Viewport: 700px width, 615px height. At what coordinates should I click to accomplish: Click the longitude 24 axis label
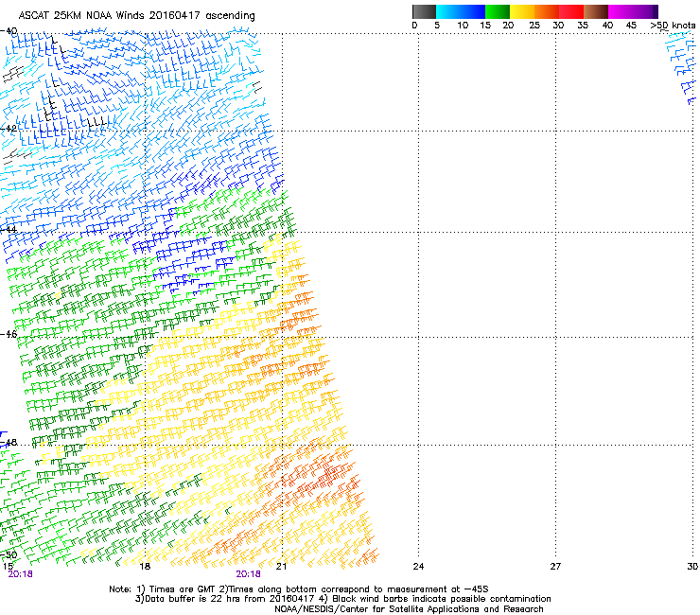418,567
